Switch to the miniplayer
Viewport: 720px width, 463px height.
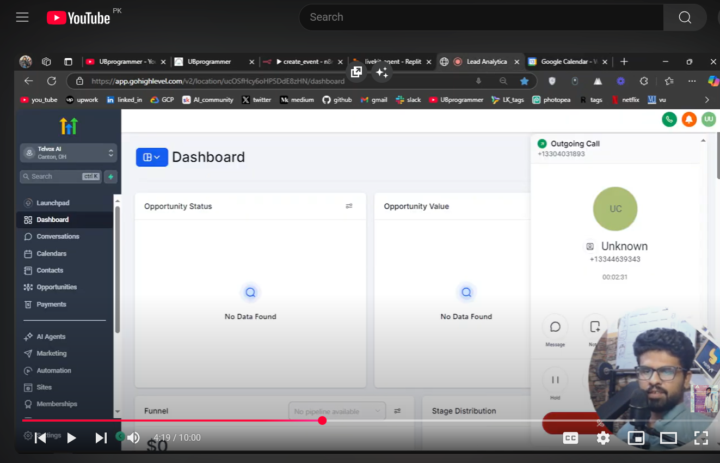point(636,438)
